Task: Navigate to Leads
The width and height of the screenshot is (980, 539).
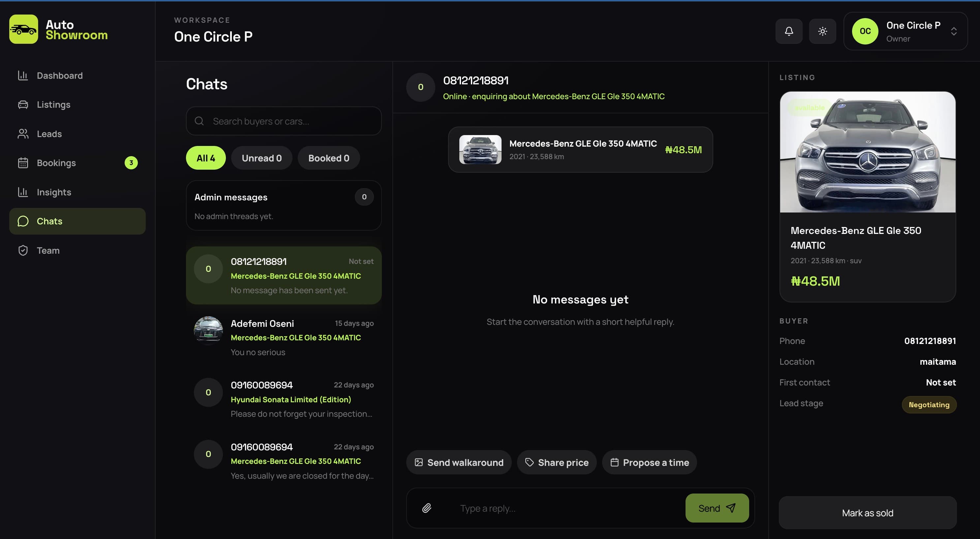Action: click(x=77, y=134)
